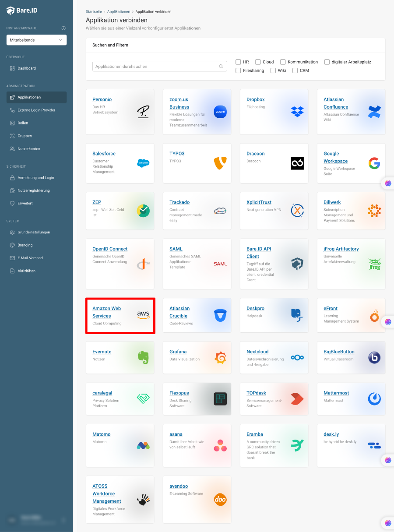Click the AWS logo icon
The image size is (394, 532).
(x=143, y=315)
